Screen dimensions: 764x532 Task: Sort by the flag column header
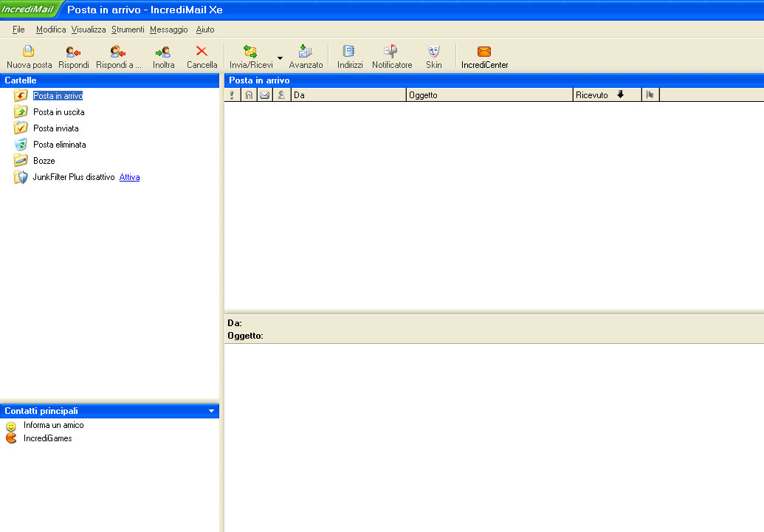pos(650,95)
